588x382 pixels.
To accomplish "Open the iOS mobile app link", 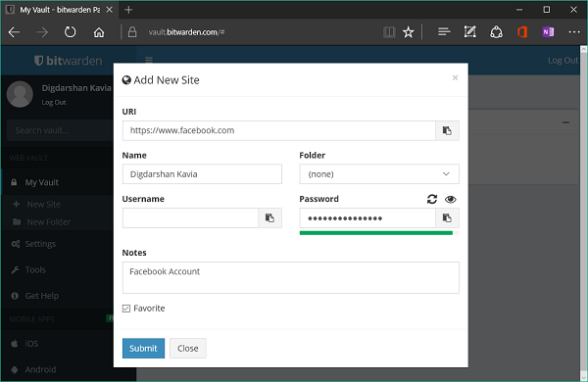I will coord(31,344).
